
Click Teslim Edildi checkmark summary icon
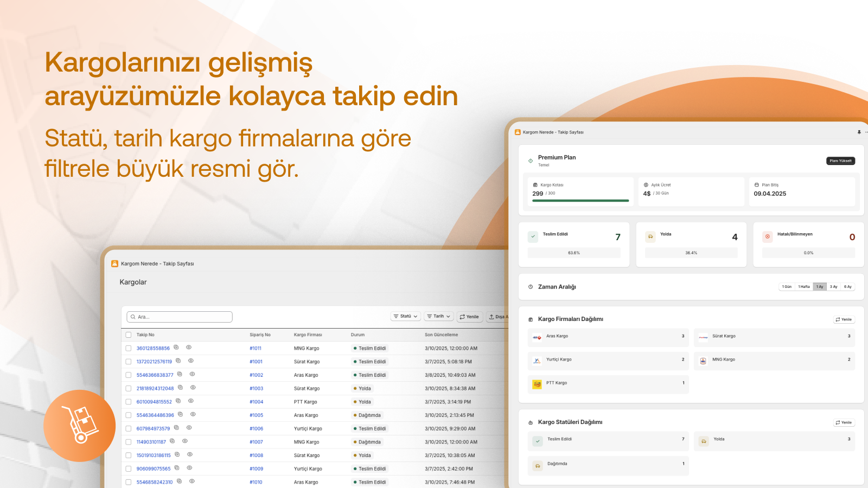pyautogui.click(x=533, y=236)
